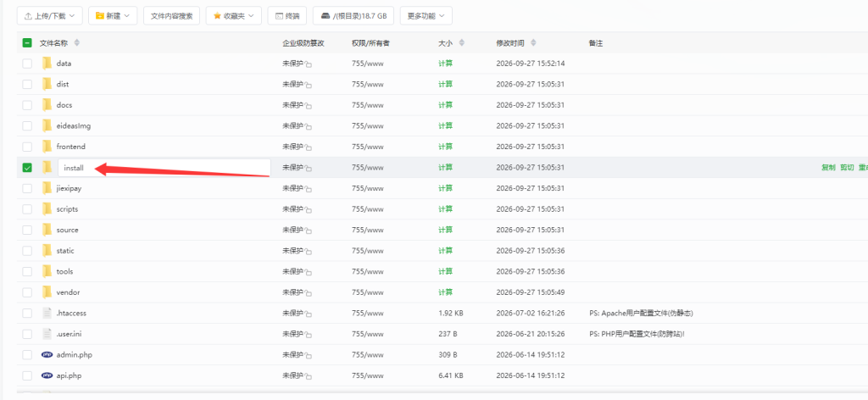The width and height of the screenshot is (868, 400).
Task: Click the .user.ini file icon
Action: pos(47,334)
